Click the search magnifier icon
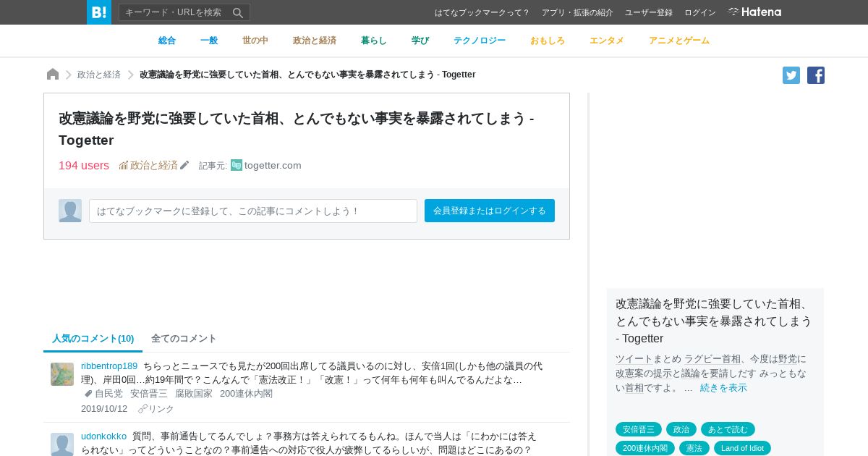Image resolution: width=868 pixels, height=456 pixels. [238, 12]
